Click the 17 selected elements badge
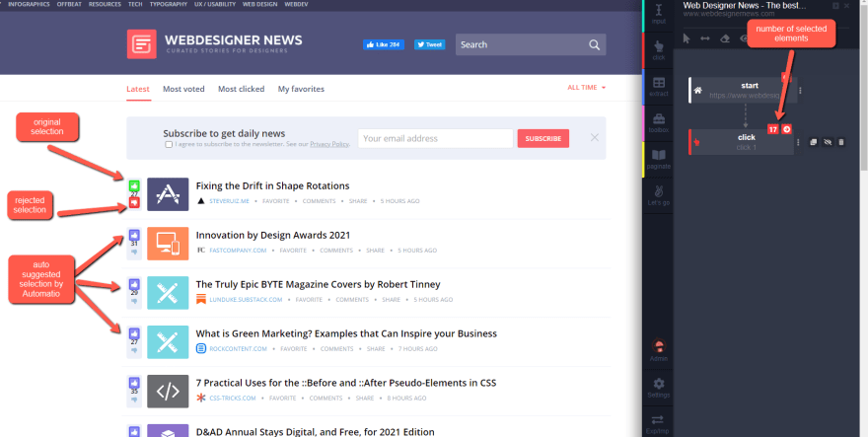The image size is (868, 437). (x=773, y=129)
